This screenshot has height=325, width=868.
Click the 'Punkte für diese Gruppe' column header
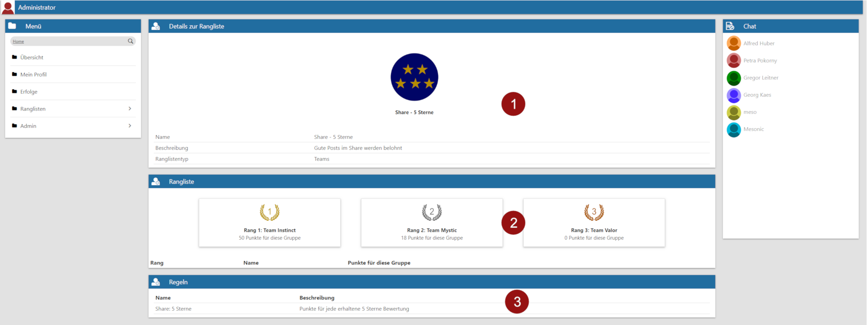(379, 263)
